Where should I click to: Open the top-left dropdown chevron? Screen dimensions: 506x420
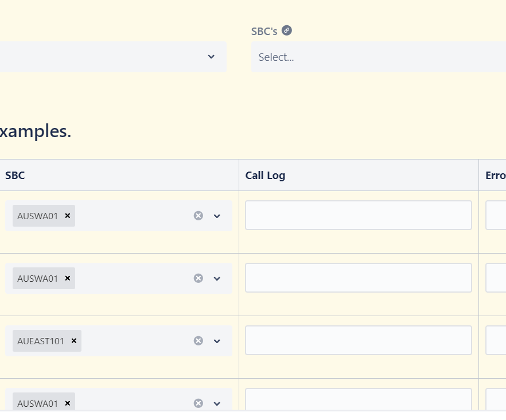pos(211,57)
